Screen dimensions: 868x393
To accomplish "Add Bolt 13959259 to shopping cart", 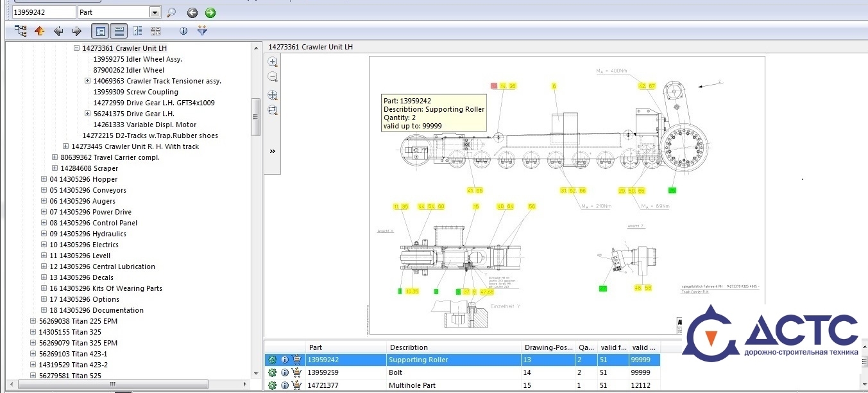I will (297, 372).
